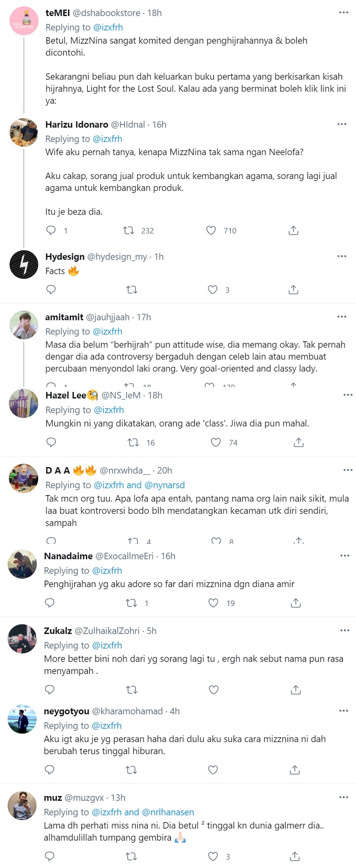Like the Hydesign 'Facts' tweet
The width and height of the screenshot is (356, 868).
(213, 290)
